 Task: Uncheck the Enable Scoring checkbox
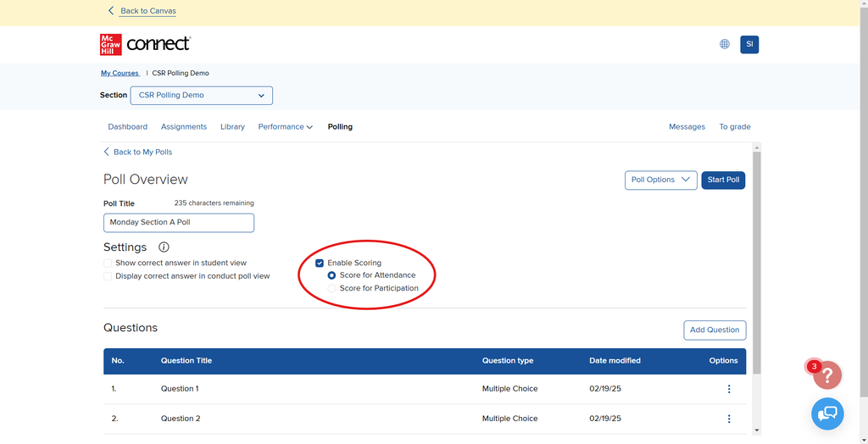pos(320,264)
